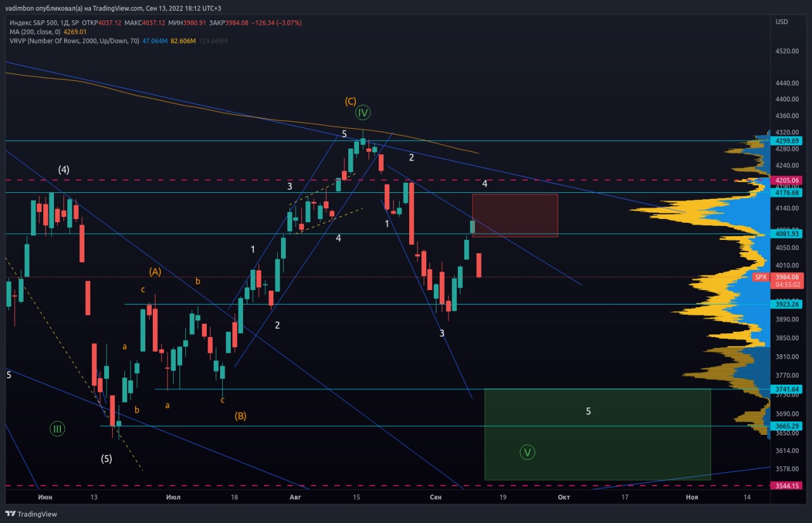Click the Окт date axis label
Screen dimensions: 812x523
click(x=564, y=497)
